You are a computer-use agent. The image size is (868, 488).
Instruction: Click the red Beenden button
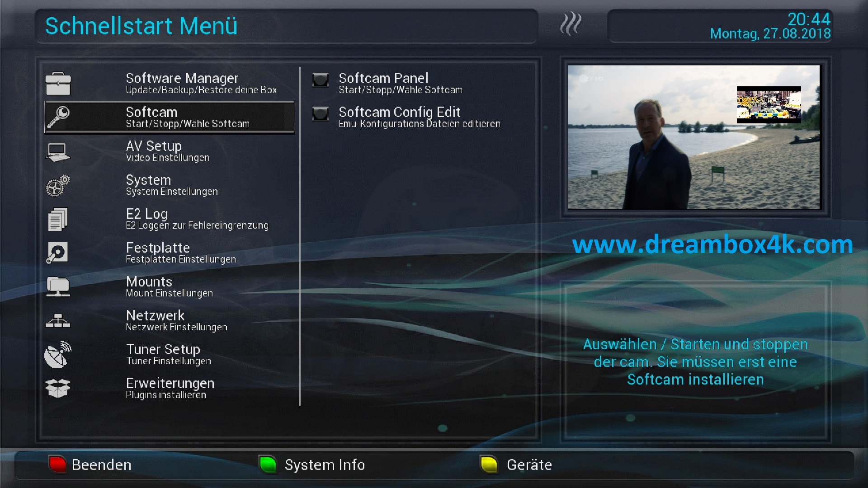90,465
